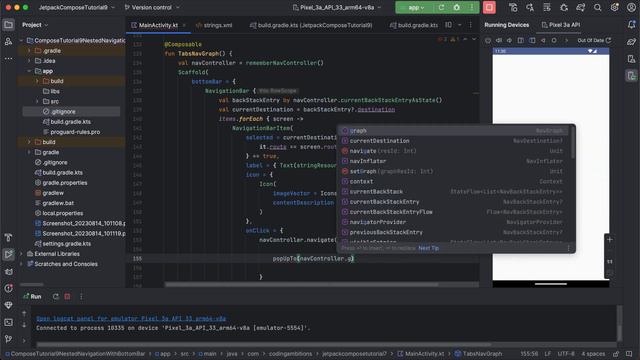Open the App Quality Insights diamond icon

(x=8, y=305)
